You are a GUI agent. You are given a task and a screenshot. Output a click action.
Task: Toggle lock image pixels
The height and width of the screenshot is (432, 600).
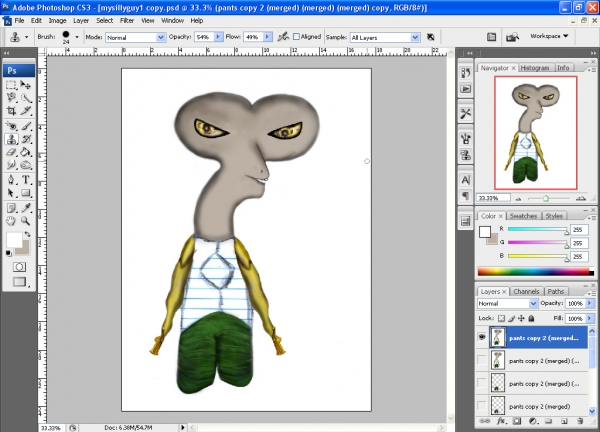(512, 318)
